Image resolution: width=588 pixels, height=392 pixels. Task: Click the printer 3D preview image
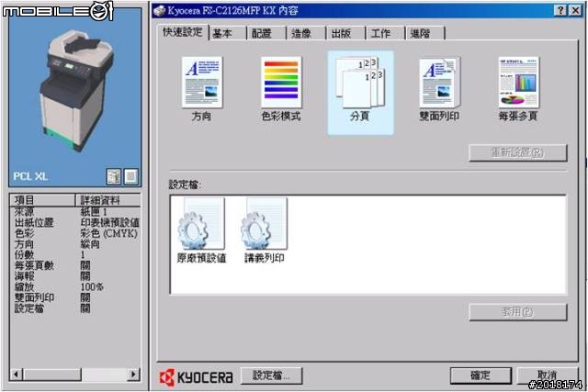pyautogui.click(x=75, y=90)
